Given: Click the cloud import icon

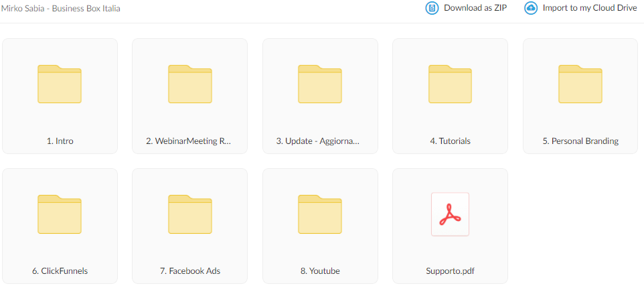Looking at the screenshot, I should (531, 8).
